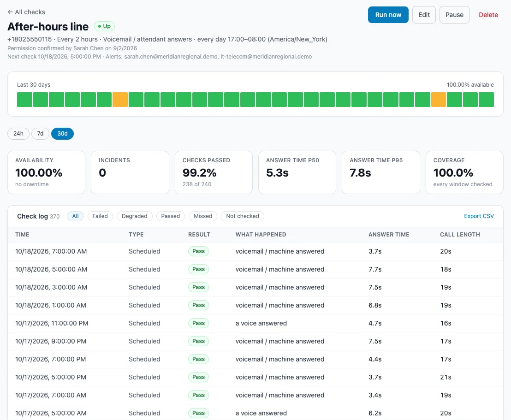The height and width of the screenshot is (420, 511).
Task: Click the CALL LENGTH column header
Action: [460, 235]
